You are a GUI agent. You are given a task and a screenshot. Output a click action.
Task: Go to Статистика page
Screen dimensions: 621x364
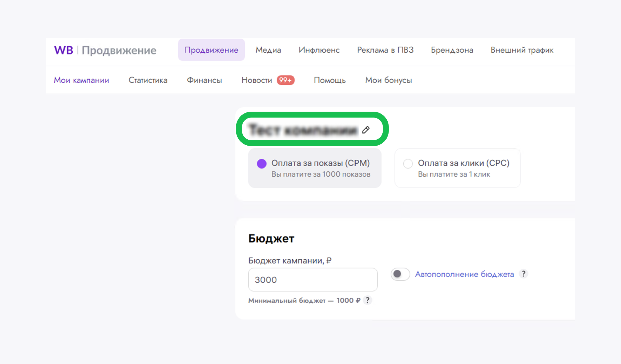pos(148,80)
